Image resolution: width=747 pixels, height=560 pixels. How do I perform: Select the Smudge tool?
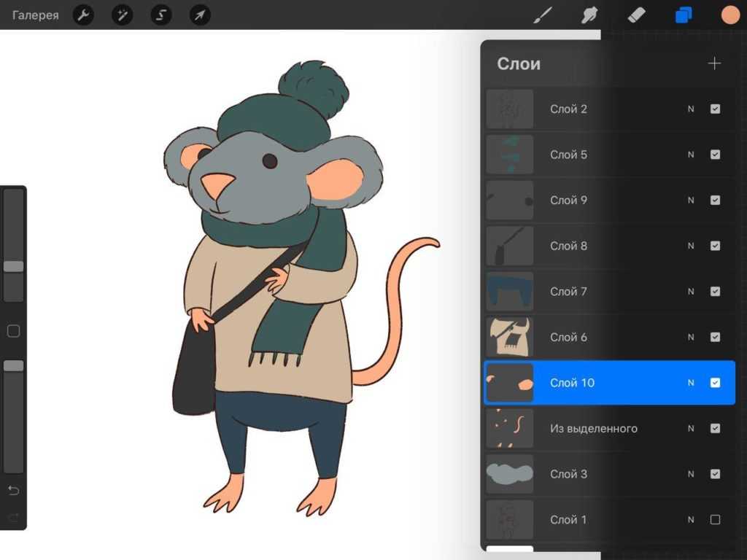(x=589, y=15)
